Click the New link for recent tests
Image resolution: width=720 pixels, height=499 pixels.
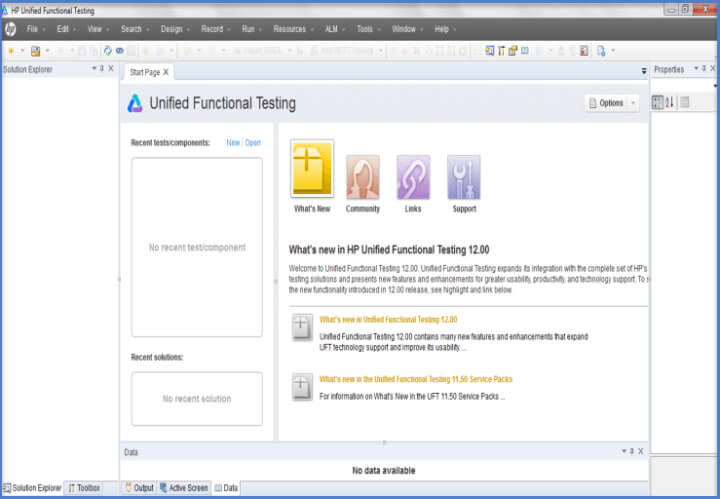(232, 143)
